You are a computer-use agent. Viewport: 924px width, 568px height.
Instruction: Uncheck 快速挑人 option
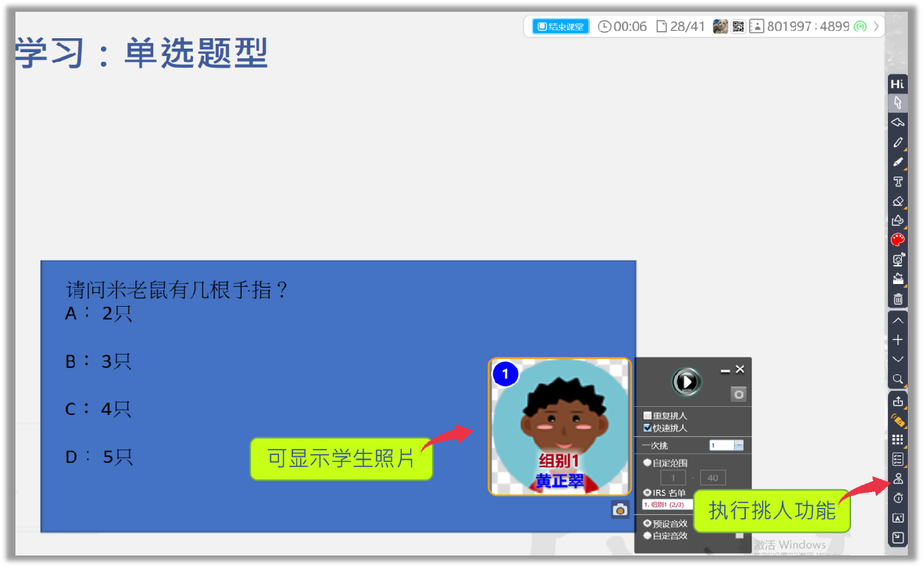(x=647, y=427)
